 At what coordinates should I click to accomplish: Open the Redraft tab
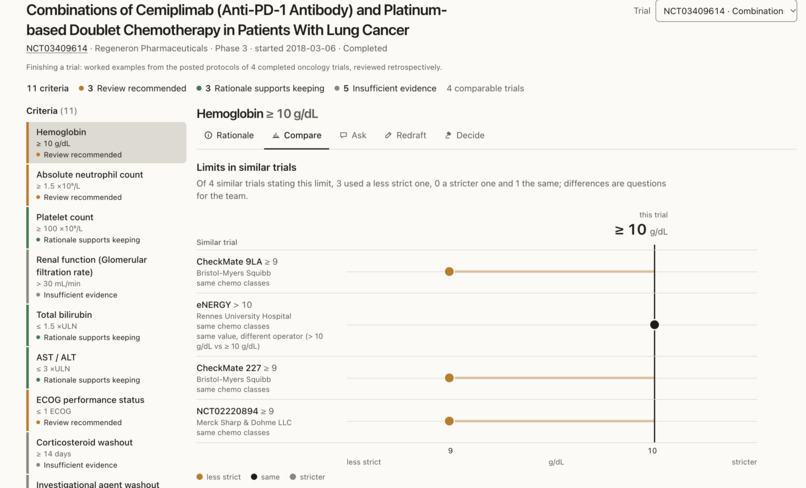[406, 135]
